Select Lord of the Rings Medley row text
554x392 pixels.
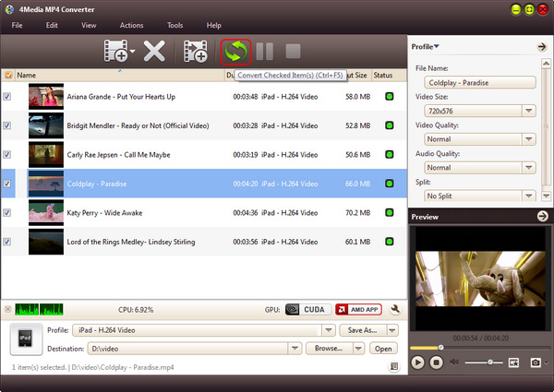pos(131,242)
